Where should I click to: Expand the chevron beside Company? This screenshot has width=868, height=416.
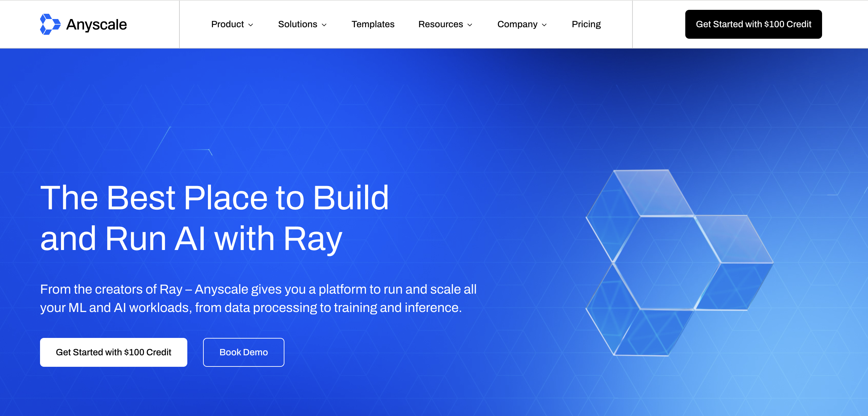[544, 25]
